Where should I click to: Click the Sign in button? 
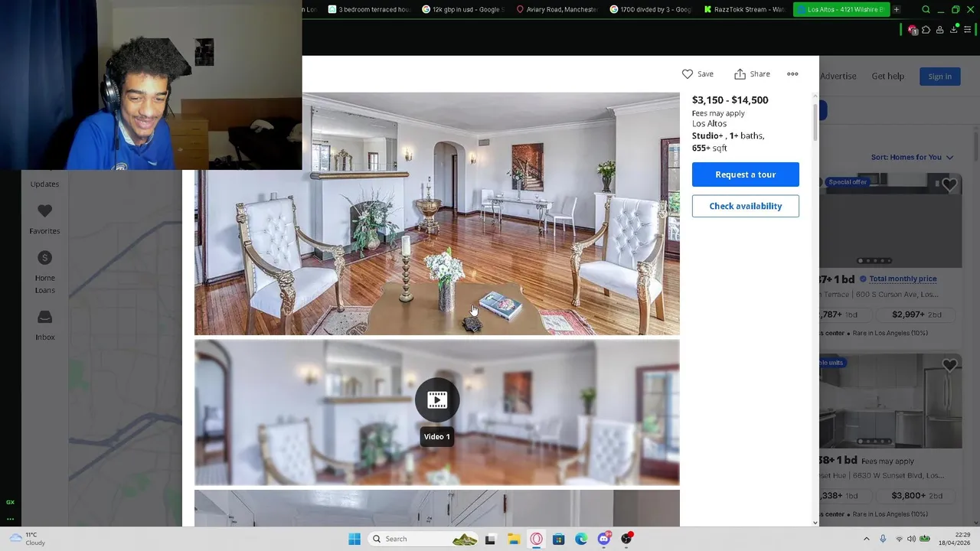(x=939, y=76)
